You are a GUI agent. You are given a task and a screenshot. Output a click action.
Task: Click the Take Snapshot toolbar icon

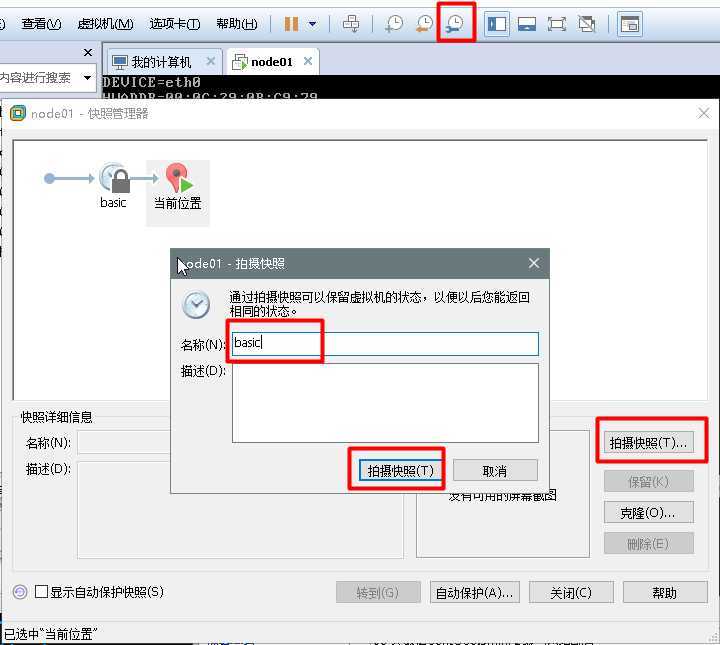click(394, 23)
